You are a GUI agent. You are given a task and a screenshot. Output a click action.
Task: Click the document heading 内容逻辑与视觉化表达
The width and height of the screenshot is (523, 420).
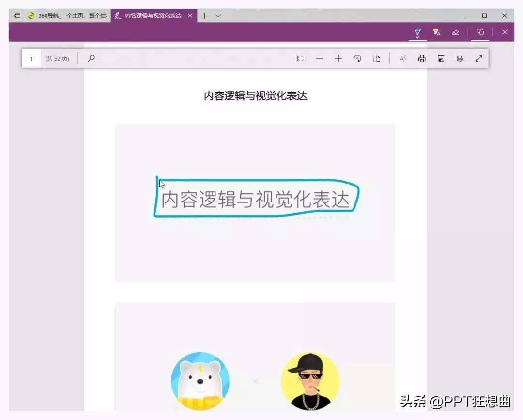coord(255,96)
